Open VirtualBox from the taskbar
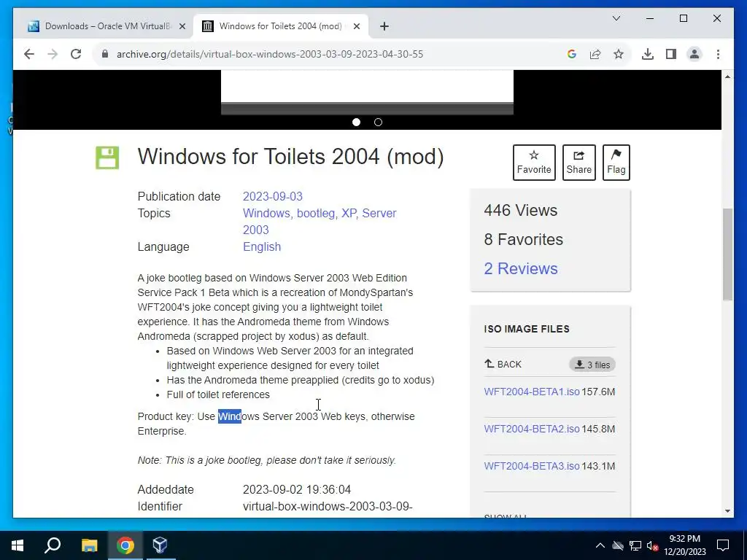 (160, 545)
